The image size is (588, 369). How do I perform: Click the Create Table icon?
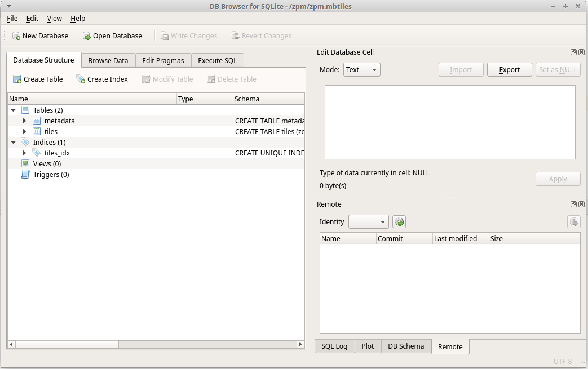coord(17,79)
